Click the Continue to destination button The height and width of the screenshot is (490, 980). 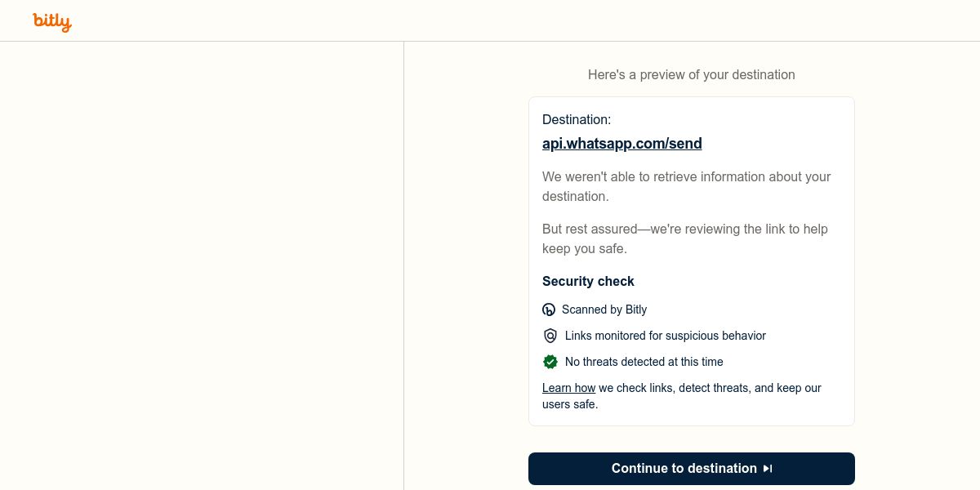pos(692,469)
